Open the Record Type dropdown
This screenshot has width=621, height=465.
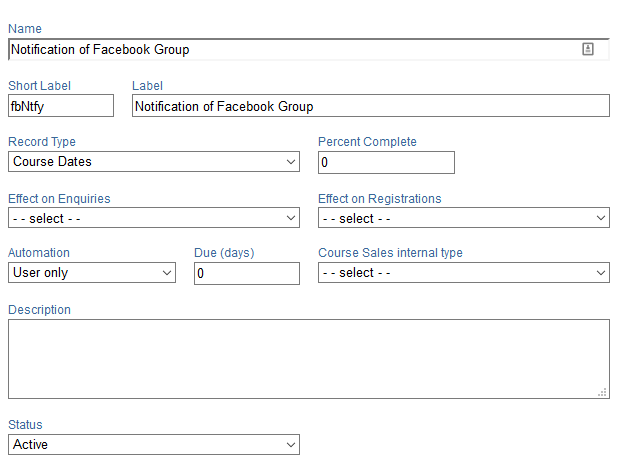(x=154, y=162)
